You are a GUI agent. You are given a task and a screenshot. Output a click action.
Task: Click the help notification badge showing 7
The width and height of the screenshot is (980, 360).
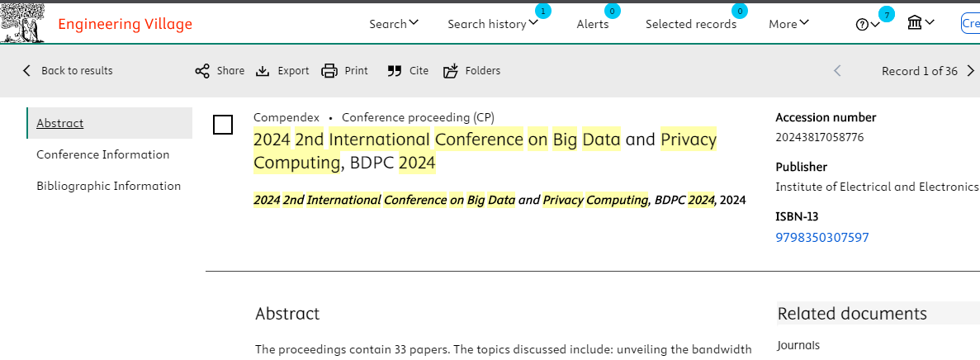886,14
